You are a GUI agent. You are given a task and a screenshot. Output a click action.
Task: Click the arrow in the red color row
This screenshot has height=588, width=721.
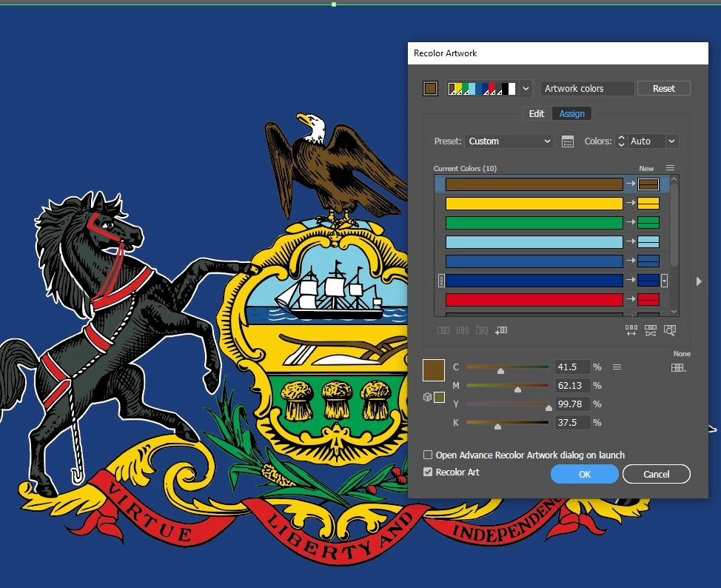631,299
